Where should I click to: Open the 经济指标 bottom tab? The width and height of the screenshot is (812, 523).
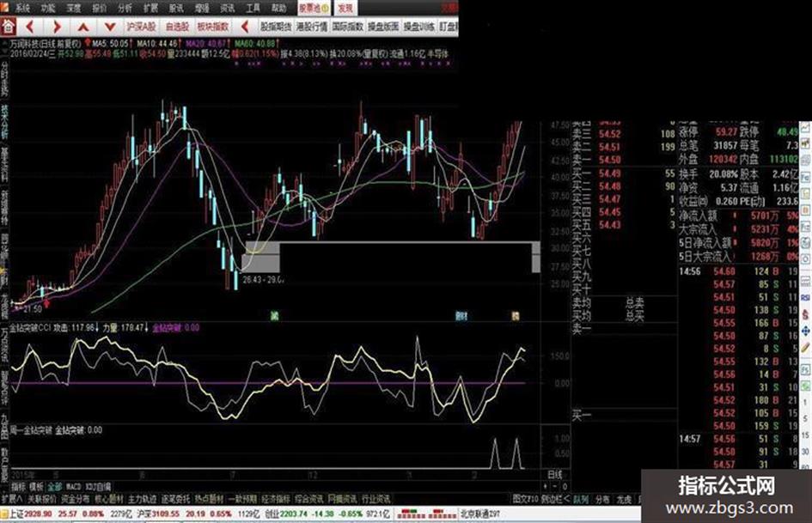276,499
